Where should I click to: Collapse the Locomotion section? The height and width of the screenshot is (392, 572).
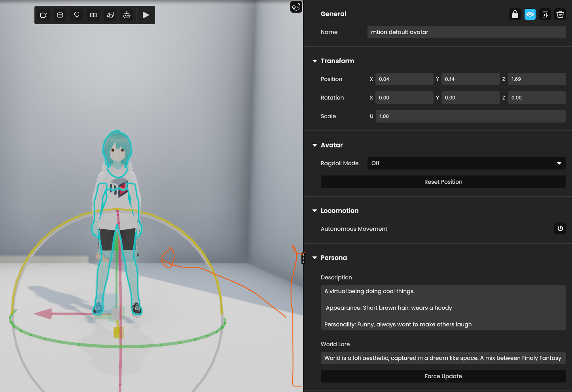(x=315, y=211)
